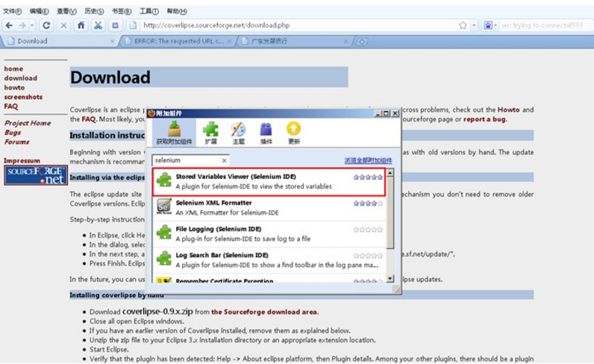Select the Selenium XML Formatter add-on

coord(269,208)
